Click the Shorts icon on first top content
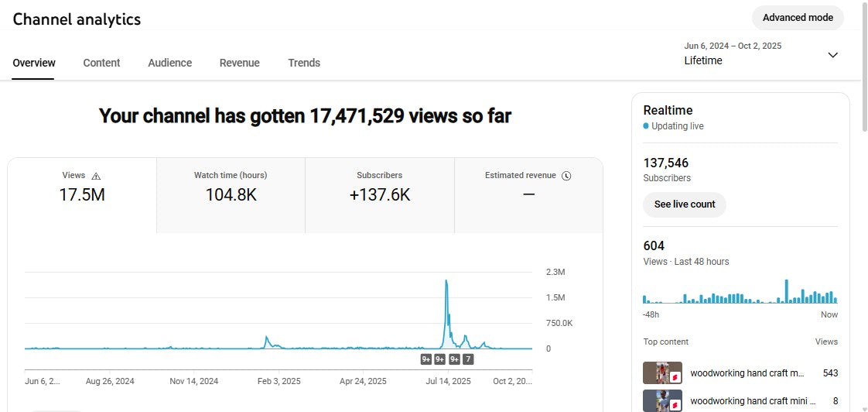Image resolution: width=868 pixels, height=412 pixels. click(674, 376)
